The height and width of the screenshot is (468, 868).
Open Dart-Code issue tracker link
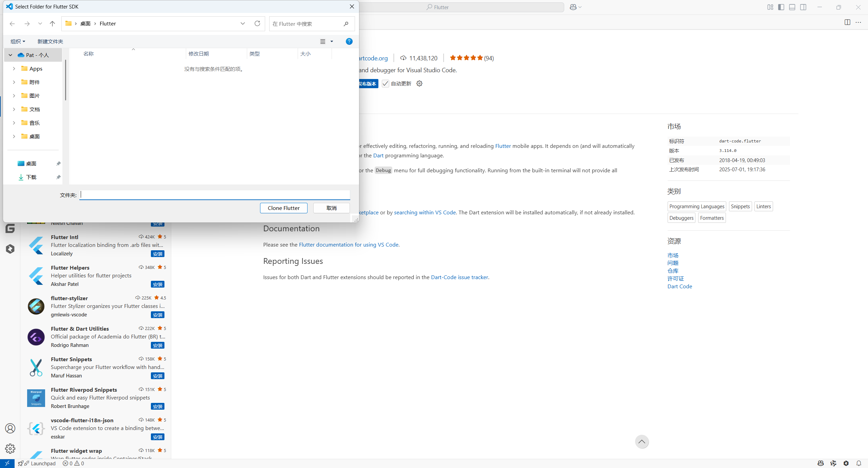tap(459, 277)
